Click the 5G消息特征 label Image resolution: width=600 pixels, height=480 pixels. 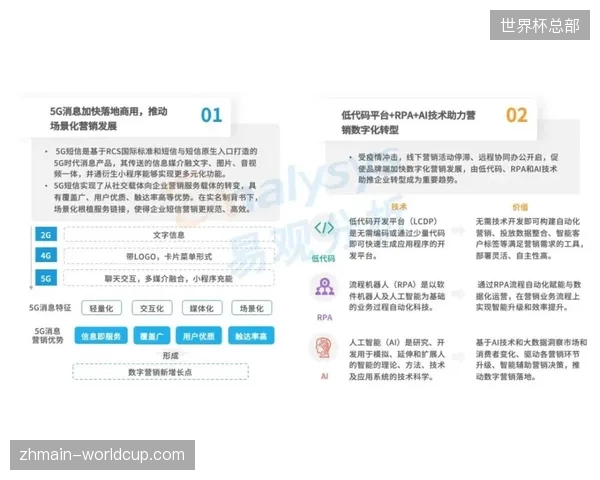pos(50,308)
